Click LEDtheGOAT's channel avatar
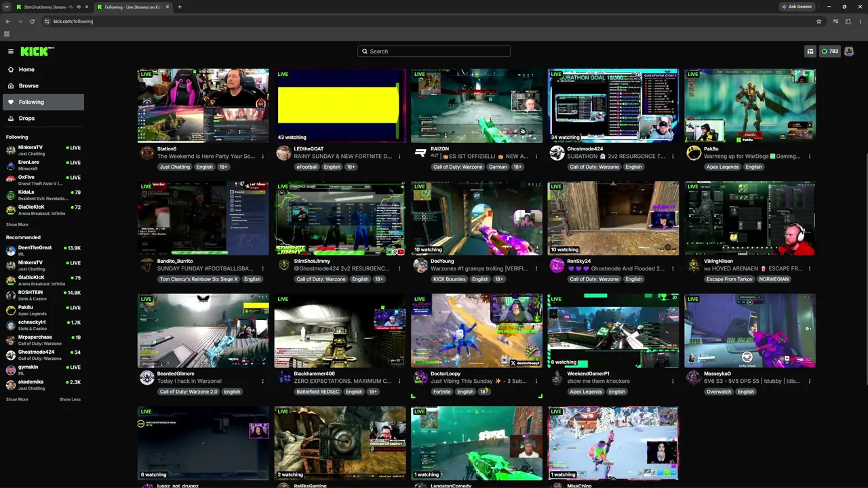The width and height of the screenshot is (868, 488). (x=283, y=152)
